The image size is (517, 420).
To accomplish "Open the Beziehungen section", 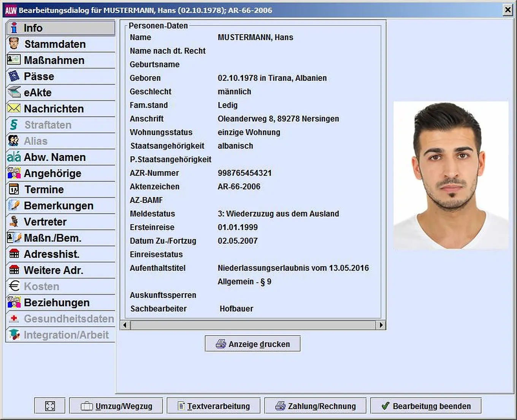I will [x=57, y=303].
